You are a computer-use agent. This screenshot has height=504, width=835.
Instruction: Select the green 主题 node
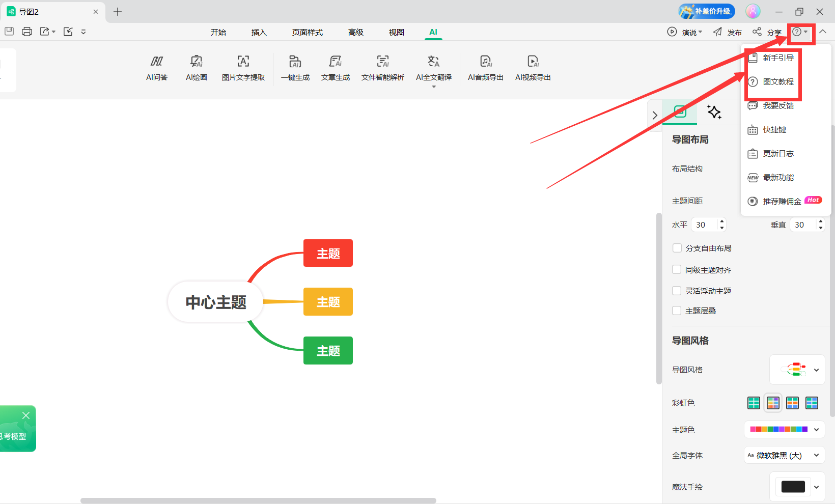[328, 351]
